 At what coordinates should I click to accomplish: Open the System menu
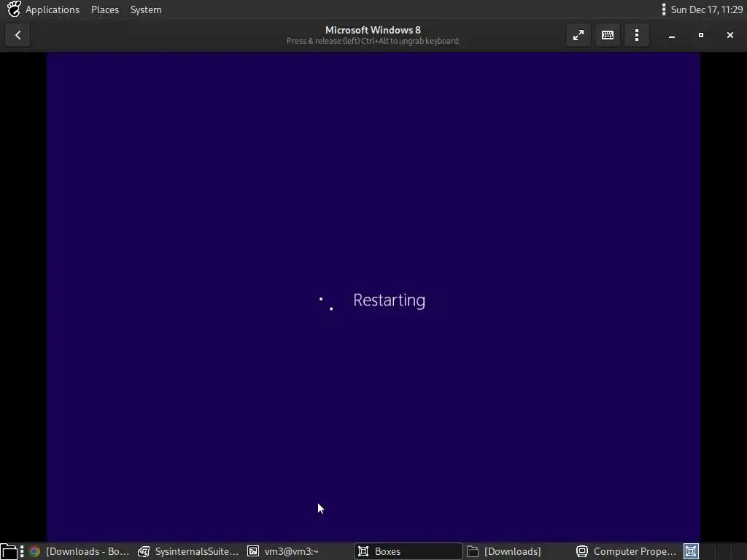point(146,9)
